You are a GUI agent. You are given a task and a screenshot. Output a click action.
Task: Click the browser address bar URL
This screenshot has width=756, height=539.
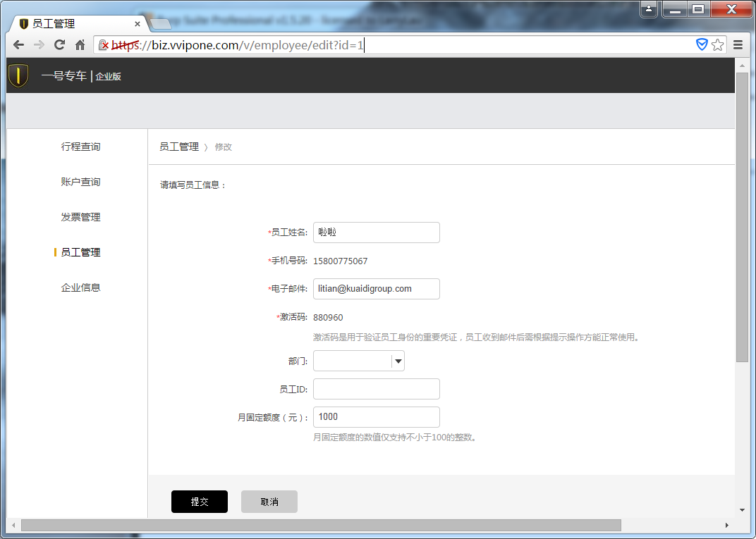pyautogui.click(x=237, y=45)
